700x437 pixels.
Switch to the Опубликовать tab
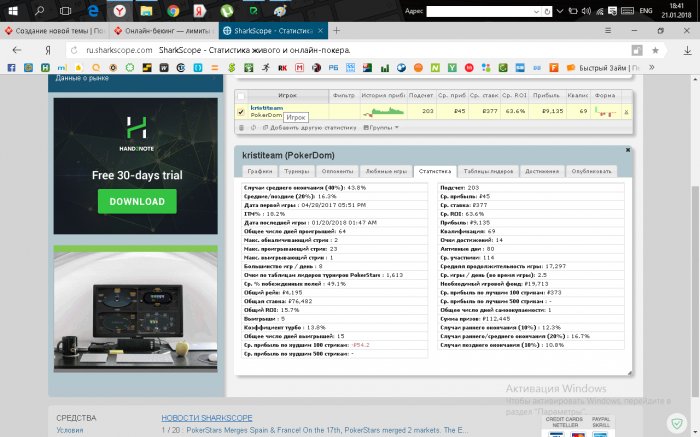click(592, 171)
